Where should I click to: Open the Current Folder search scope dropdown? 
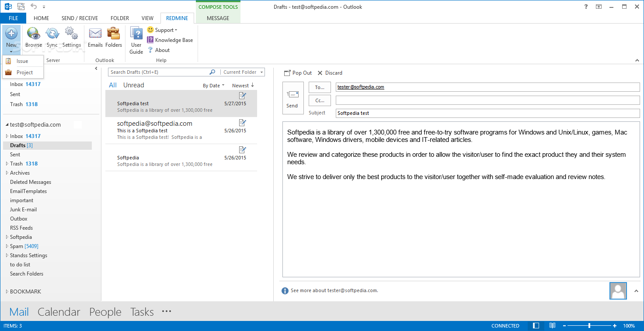pos(243,72)
